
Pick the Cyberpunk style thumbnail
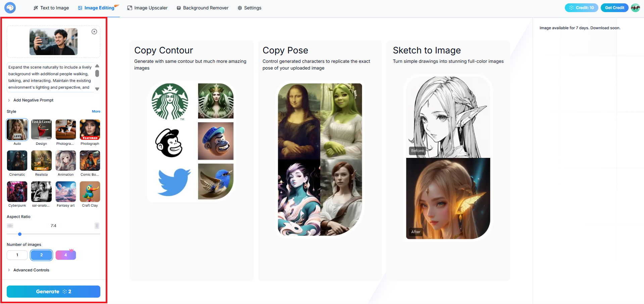[x=17, y=191]
